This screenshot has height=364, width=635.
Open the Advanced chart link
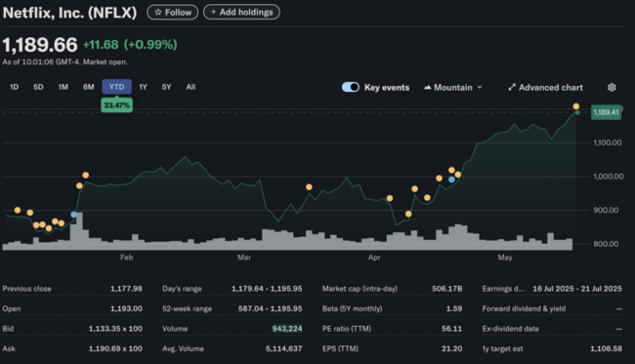coord(545,88)
